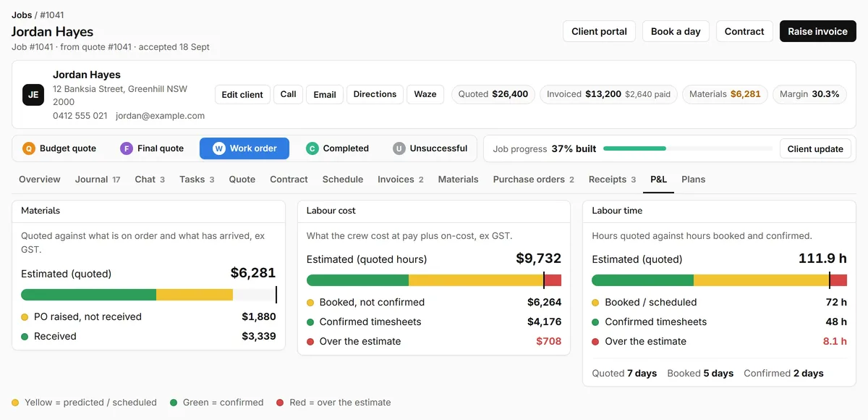This screenshot has height=420, width=868.
Task: Click the Client update button
Action: point(815,149)
